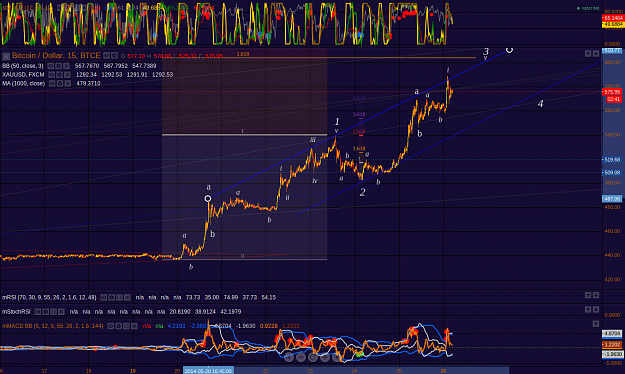Click first pane arrow button in mRSI pane
625x374 pixels.
tap(588, 295)
